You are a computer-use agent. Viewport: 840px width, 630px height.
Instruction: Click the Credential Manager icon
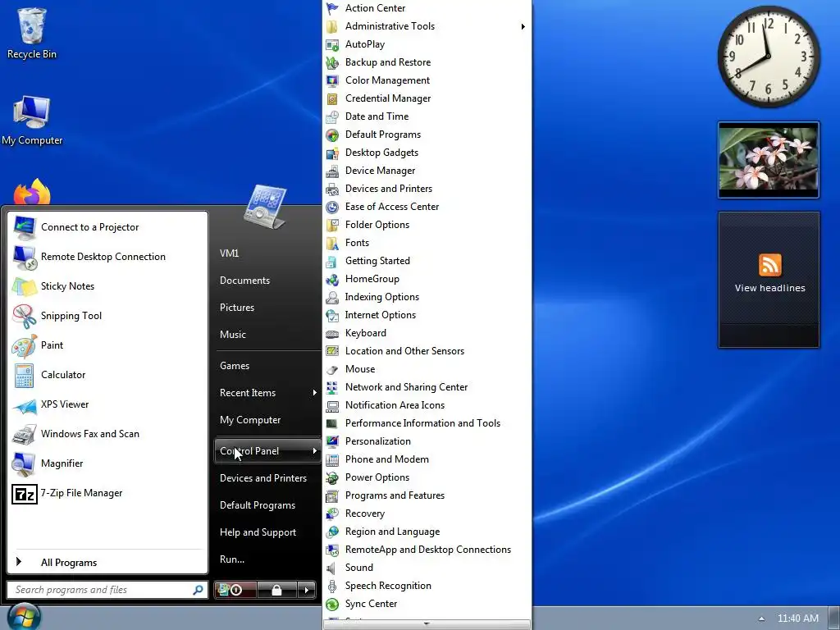click(332, 99)
